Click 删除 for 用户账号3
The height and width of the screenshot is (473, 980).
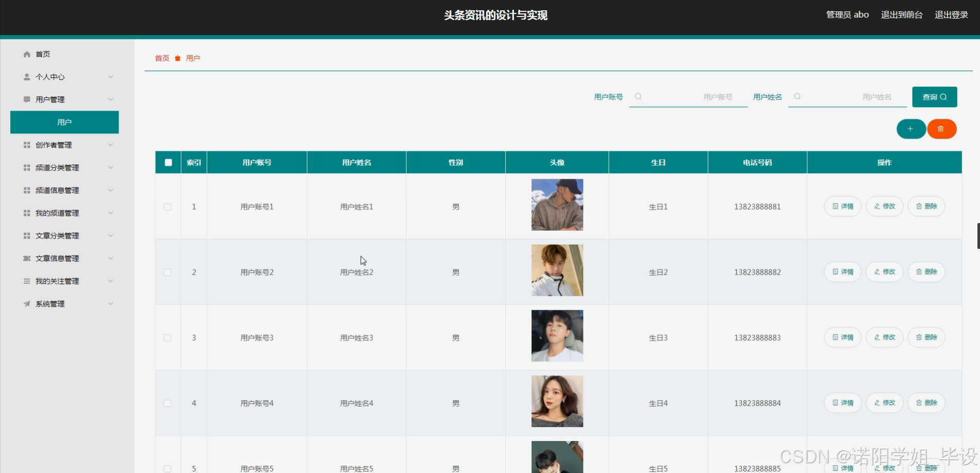[x=926, y=337]
